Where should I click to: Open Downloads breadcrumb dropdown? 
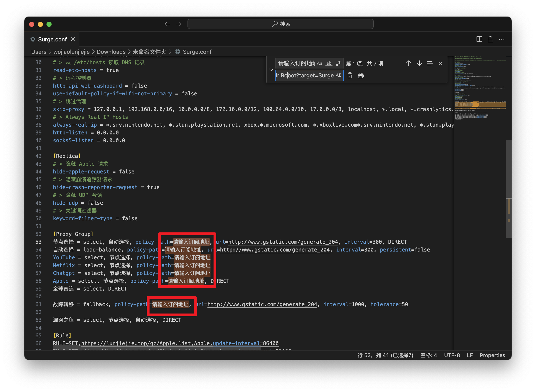(x=111, y=52)
